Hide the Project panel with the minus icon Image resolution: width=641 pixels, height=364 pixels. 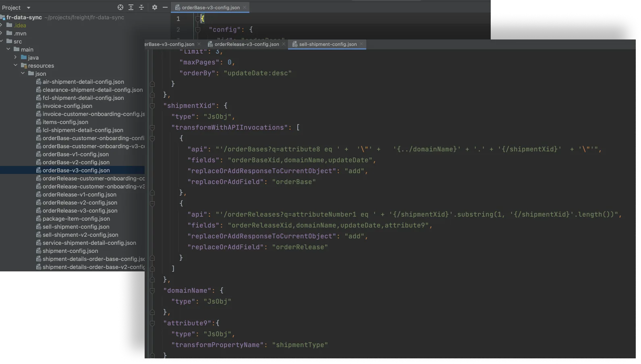165,7
